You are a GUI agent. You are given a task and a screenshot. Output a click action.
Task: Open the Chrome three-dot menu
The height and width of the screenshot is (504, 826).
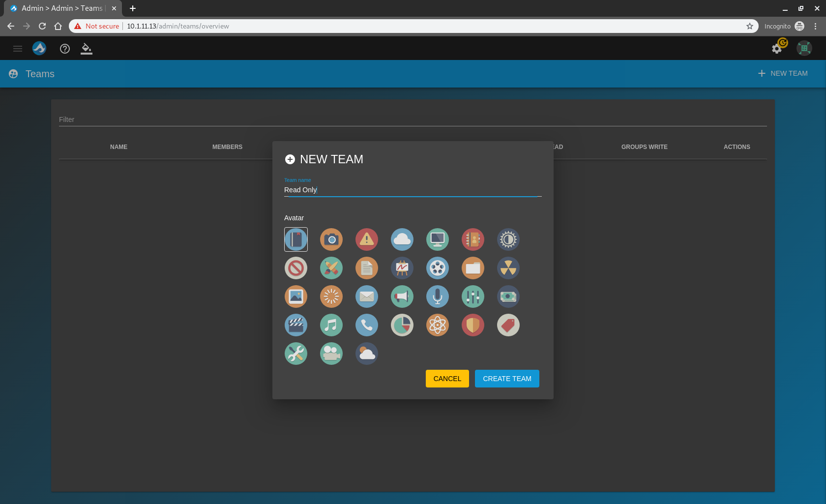pyautogui.click(x=816, y=26)
